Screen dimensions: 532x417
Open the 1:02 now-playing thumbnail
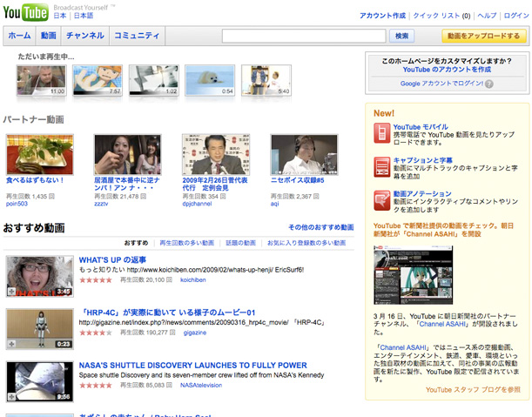154,80
